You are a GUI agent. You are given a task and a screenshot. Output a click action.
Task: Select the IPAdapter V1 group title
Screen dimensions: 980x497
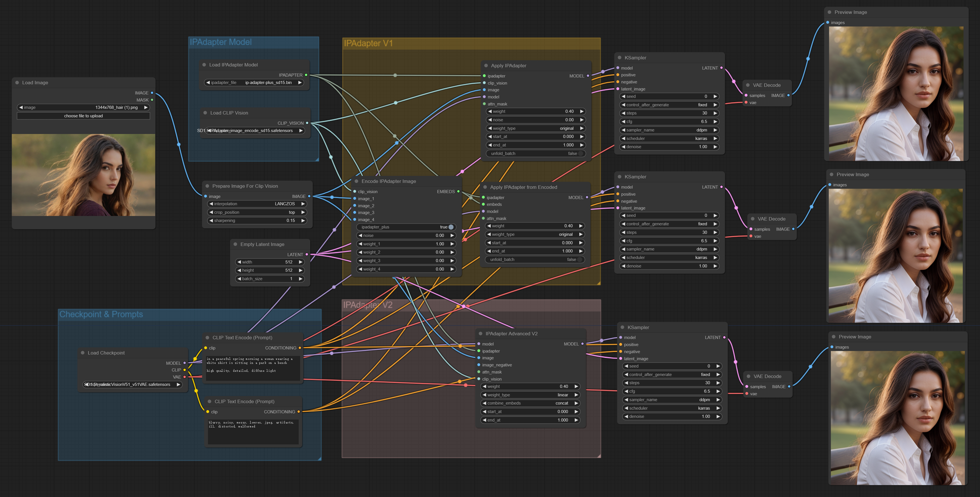tap(368, 43)
